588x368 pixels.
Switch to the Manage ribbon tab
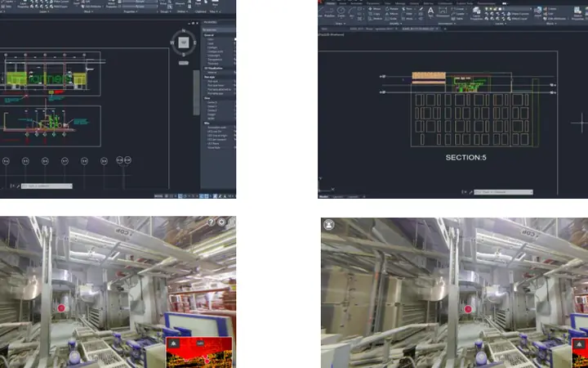click(400, 3)
